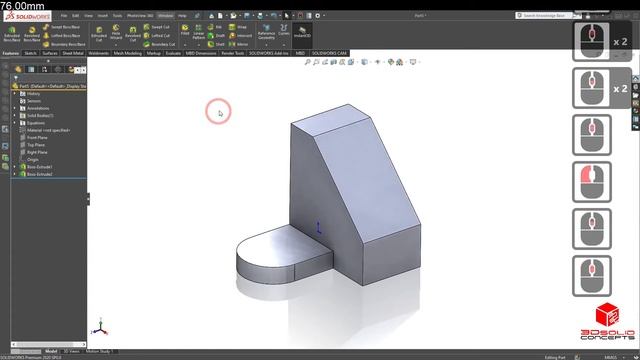The image size is (640, 360).
Task: Click Zoom to Fit in view toolbar
Action: point(308,62)
